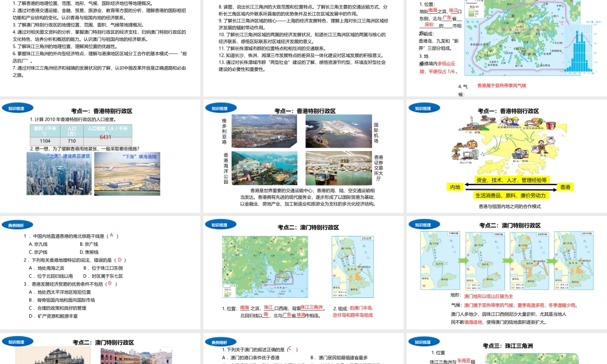Open the 典例精析 slide about 澳门的叙述

[x=303, y=348]
